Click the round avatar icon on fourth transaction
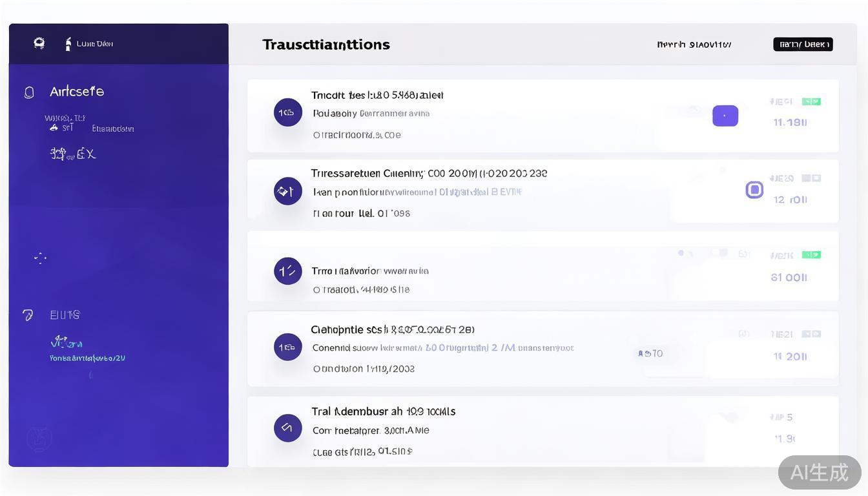 (287, 347)
